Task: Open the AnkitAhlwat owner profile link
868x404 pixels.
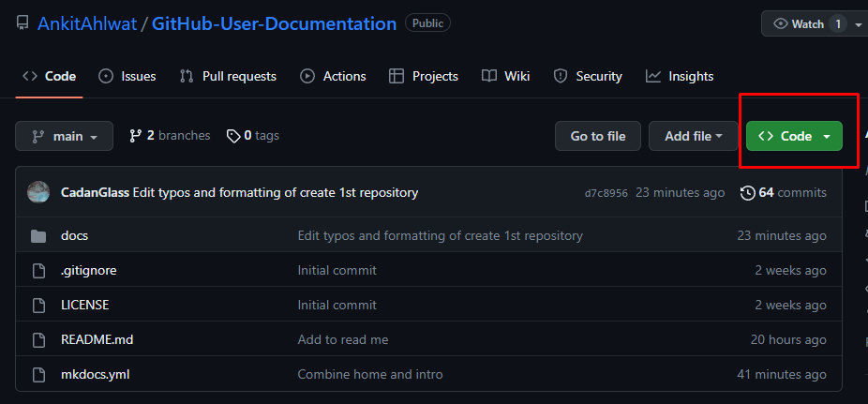Action: [87, 23]
